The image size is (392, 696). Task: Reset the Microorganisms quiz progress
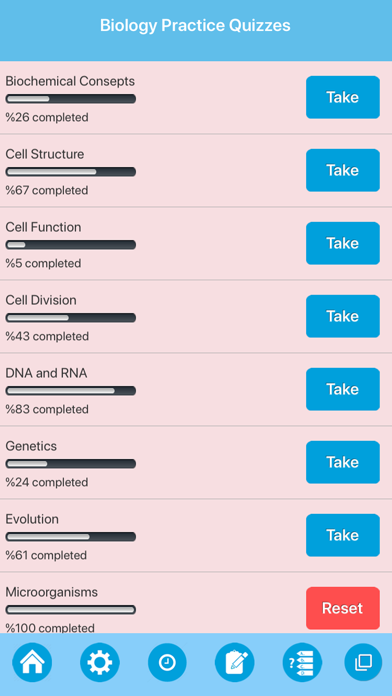tap(343, 608)
